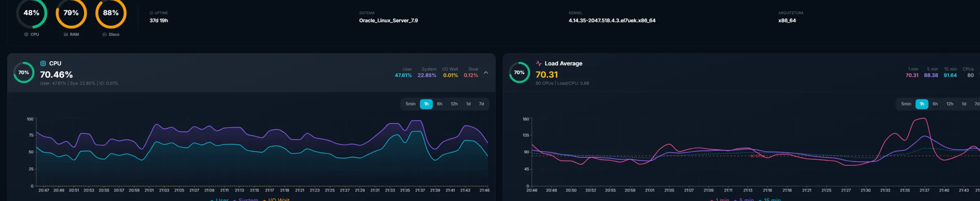
Task: Click the CPU chip icon in panel header
Action: click(43, 63)
